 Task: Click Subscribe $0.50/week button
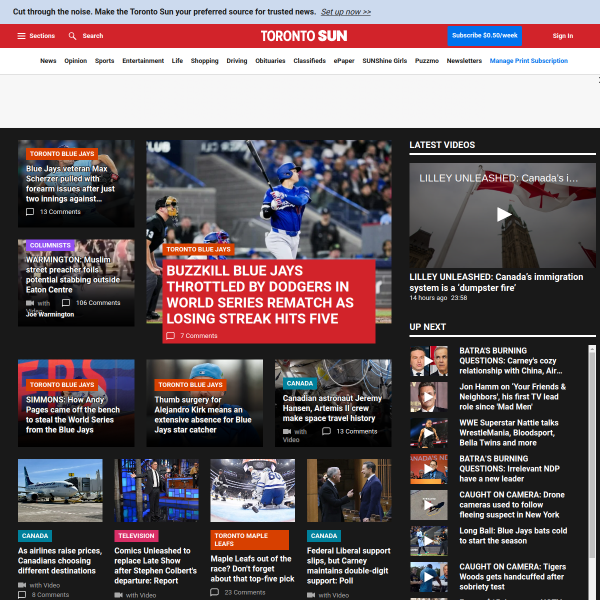(484, 36)
